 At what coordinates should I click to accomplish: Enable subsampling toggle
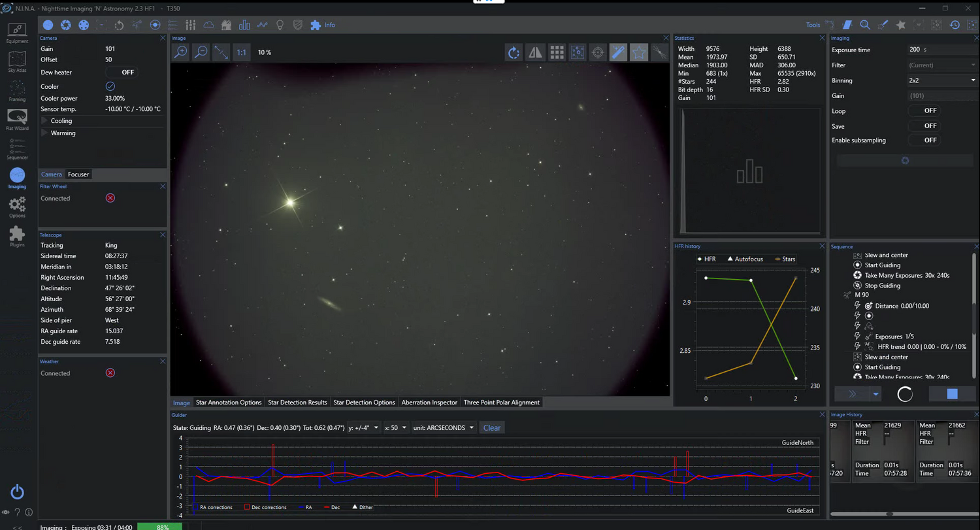tap(924, 140)
